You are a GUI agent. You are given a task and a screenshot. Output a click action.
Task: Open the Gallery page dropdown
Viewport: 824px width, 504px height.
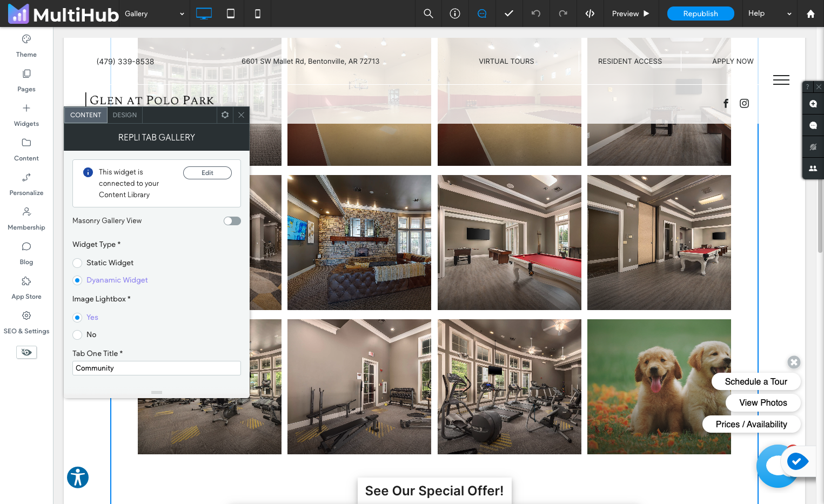tap(155, 14)
